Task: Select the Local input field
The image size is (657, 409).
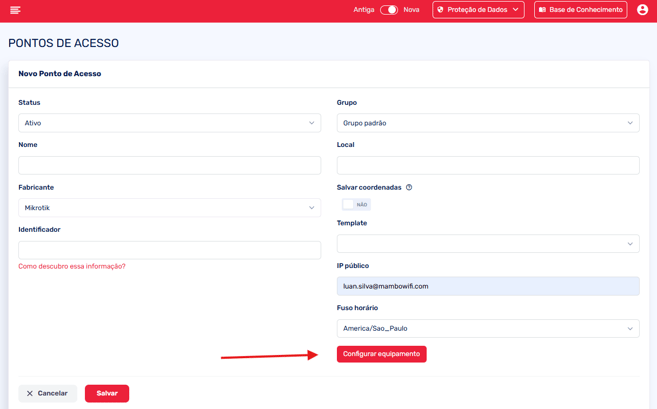Action: pyautogui.click(x=488, y=165)
